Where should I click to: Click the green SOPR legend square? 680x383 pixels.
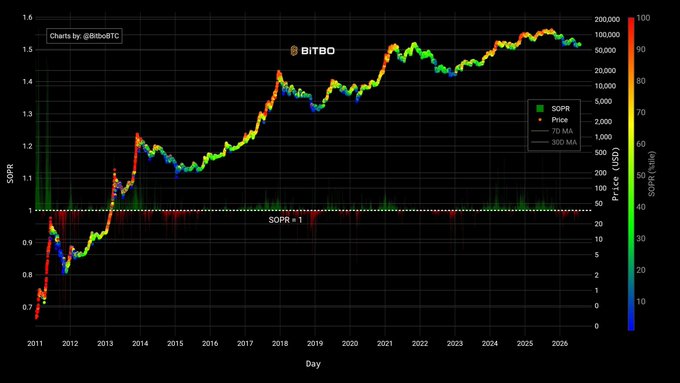[540, 108]
